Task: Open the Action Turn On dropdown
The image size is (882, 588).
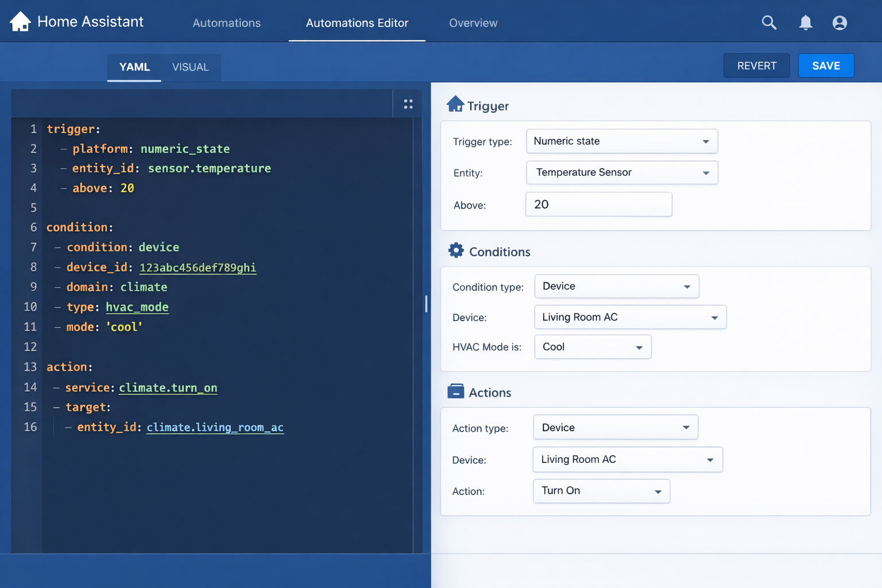Action: click(601, 491)
